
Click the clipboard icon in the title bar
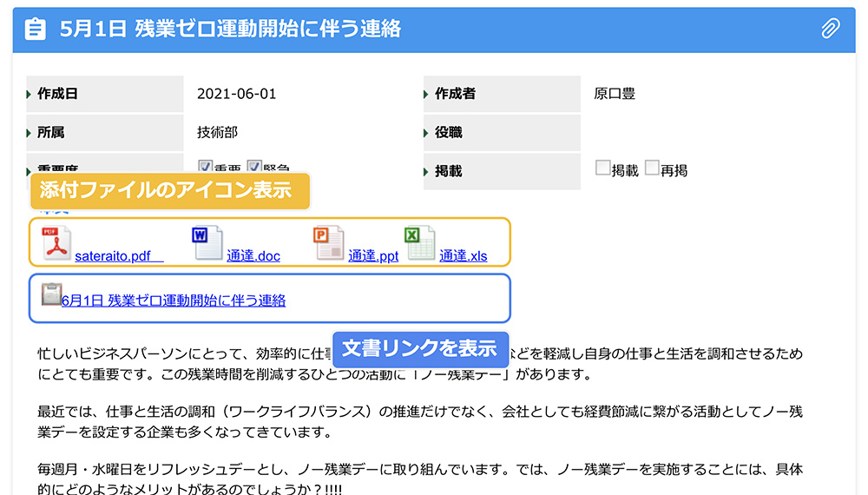point(36,29)
